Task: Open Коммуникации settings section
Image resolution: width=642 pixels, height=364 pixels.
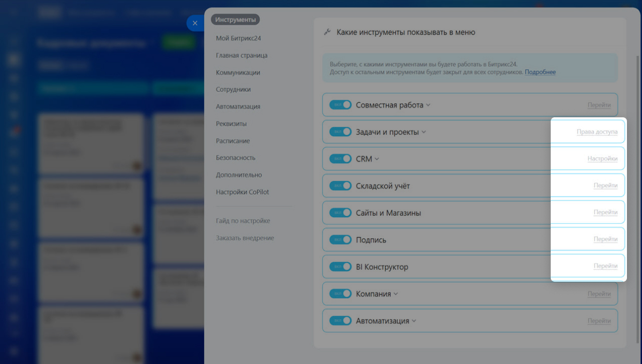Action: (x=238, y=72)
